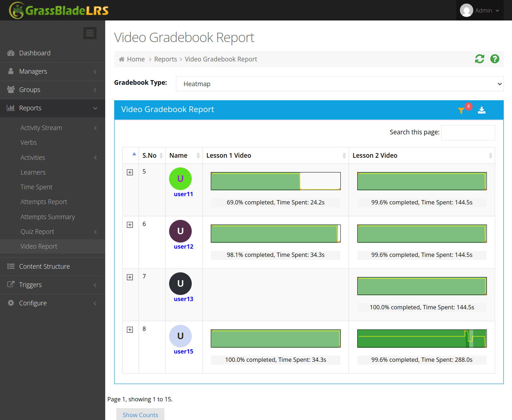The image size is (512, 420).
Task: Go to Home breadcrumb link
Action: click(136, 59)
